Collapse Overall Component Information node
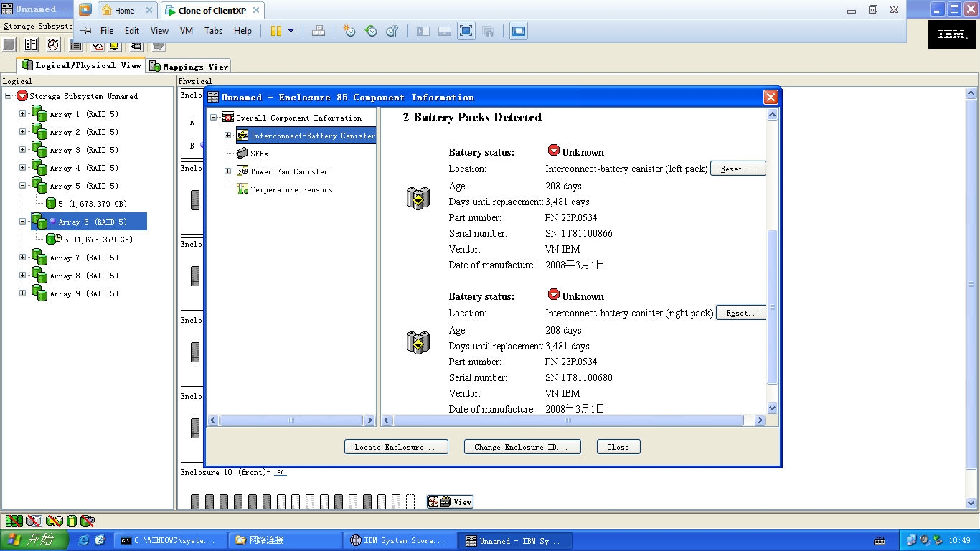Screen dimensions: 980x551 coord(214,118)
